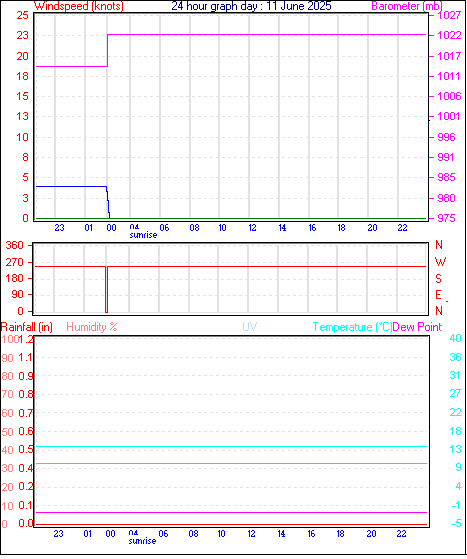
Task: Click the S compass direction label
Action: click(x=438, y=279)
